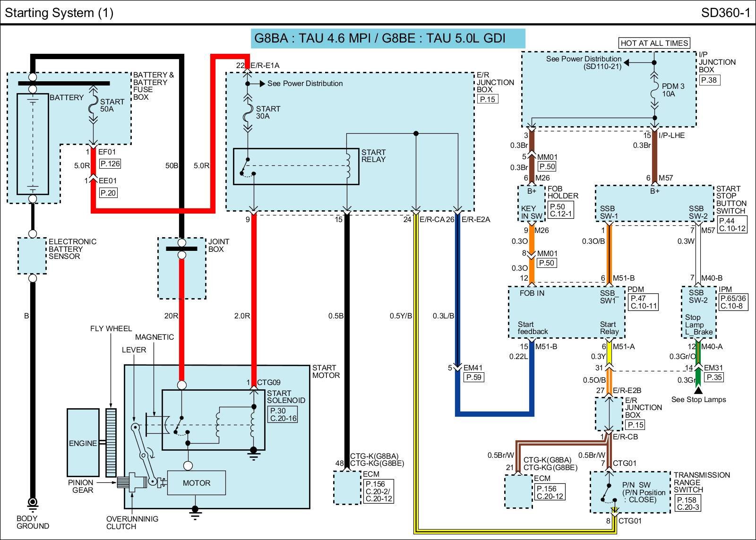The width and height of the screenshot is (756, 540).
Task: Click the G8BA / G8BE engine title banner
Action: click(x=387, y=38)
